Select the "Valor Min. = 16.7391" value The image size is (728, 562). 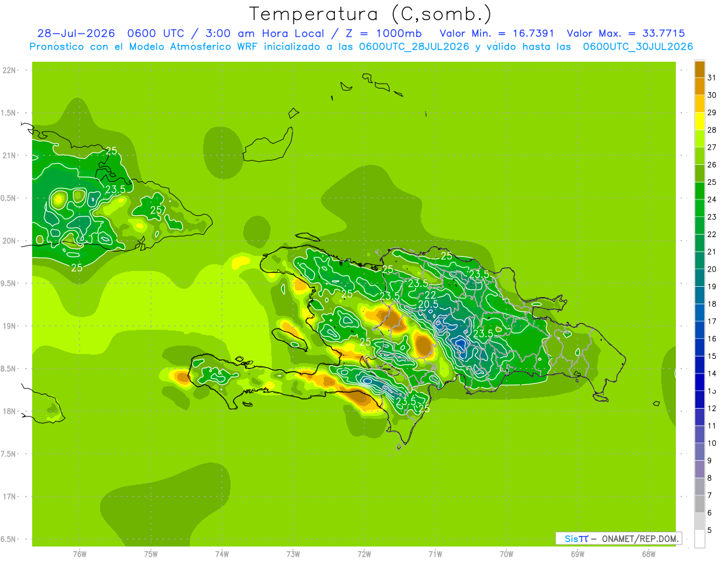(x=497, y=33)
